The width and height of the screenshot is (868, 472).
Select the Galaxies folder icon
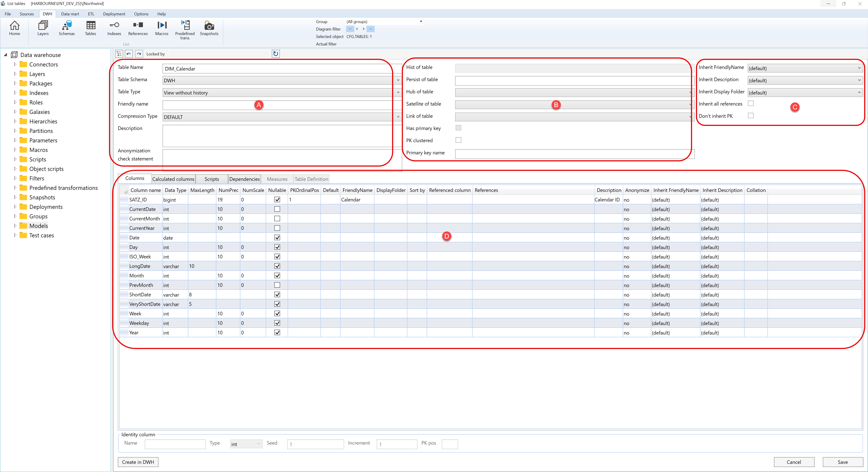point(23,112)
